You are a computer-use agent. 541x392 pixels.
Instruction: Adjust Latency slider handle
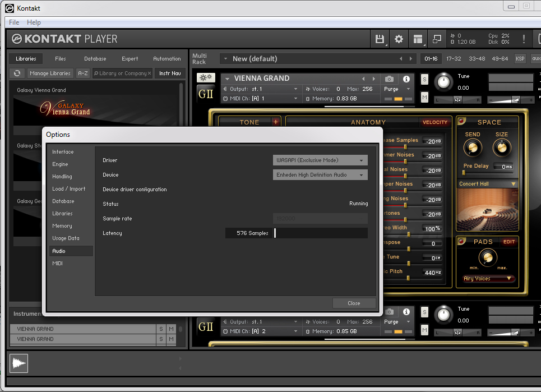click(x=275, y=233)
